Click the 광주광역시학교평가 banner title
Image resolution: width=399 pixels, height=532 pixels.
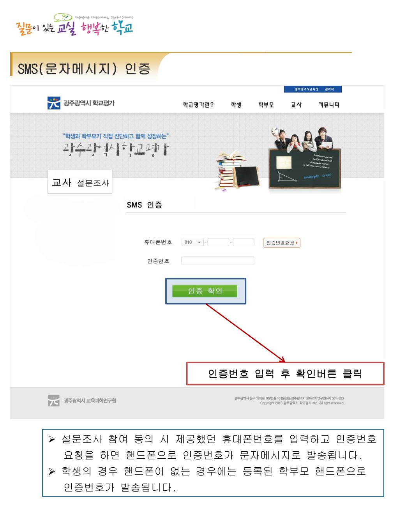116,148
